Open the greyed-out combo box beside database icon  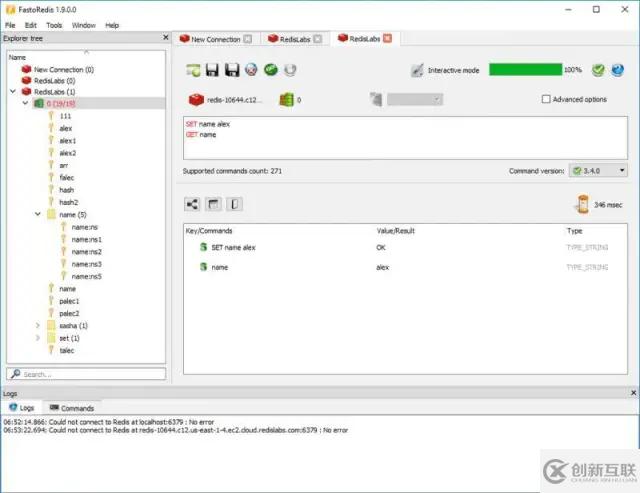415,99
